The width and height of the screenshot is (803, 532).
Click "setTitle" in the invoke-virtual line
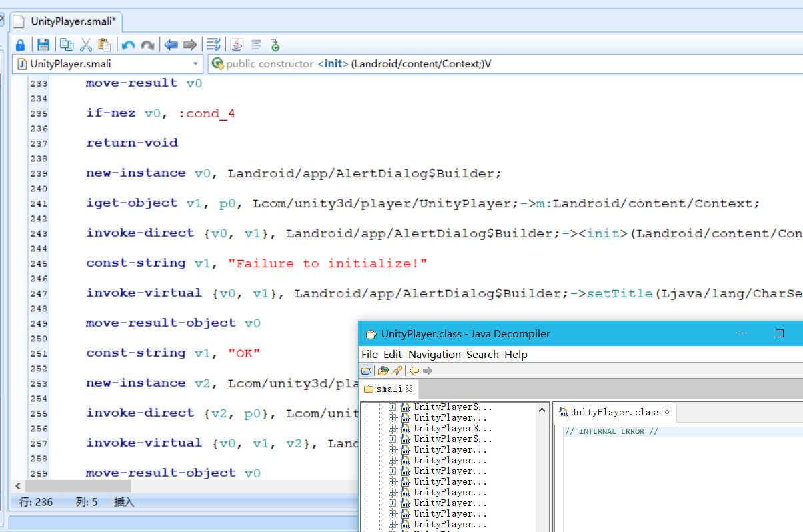tap(620, 293)
